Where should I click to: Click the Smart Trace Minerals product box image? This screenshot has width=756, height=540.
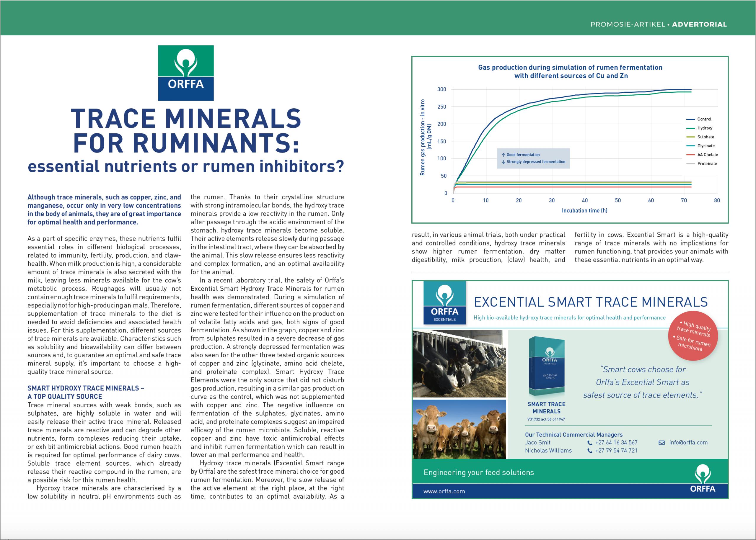point(546,367)
